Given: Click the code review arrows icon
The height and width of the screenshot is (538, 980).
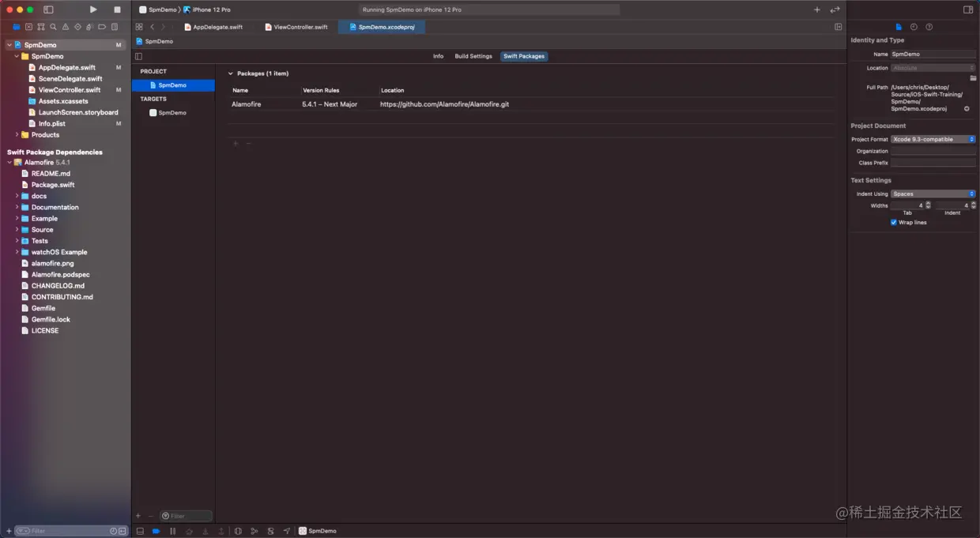Looking at the screenshot, I should [x=835, y=9].
